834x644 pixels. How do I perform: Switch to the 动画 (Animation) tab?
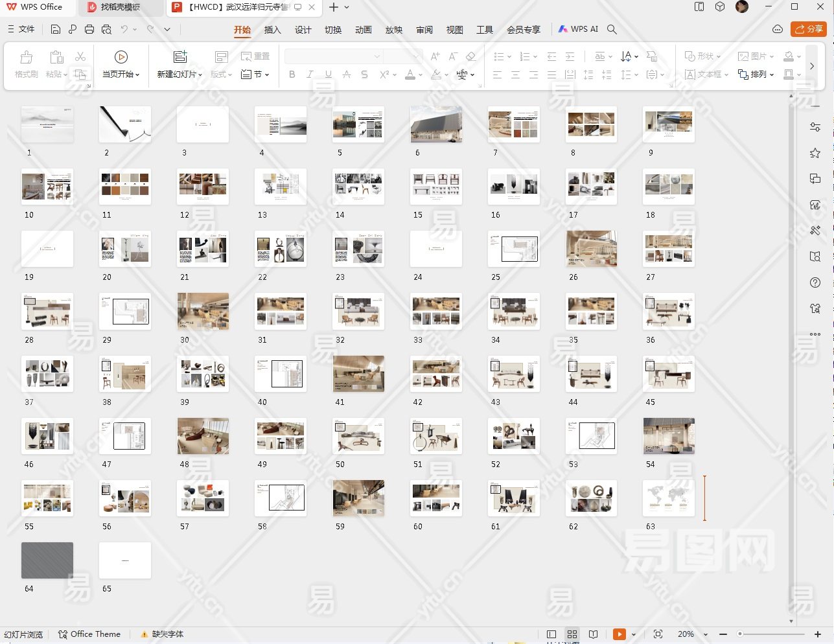pyautogui.click(x=363, y=30)
